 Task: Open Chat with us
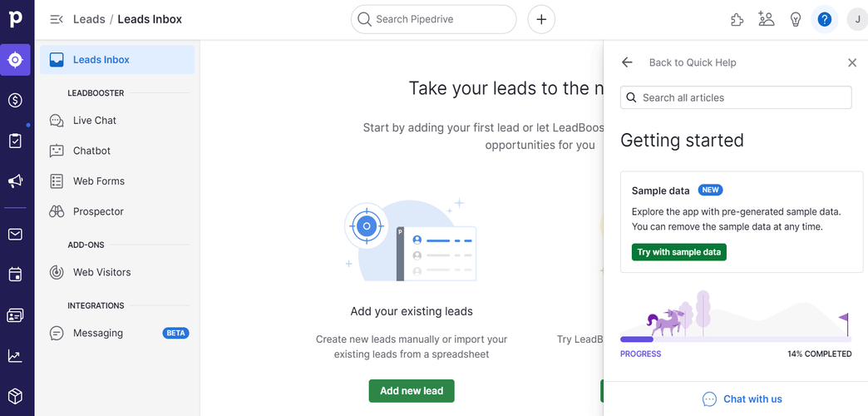click(x=742, y=399)
